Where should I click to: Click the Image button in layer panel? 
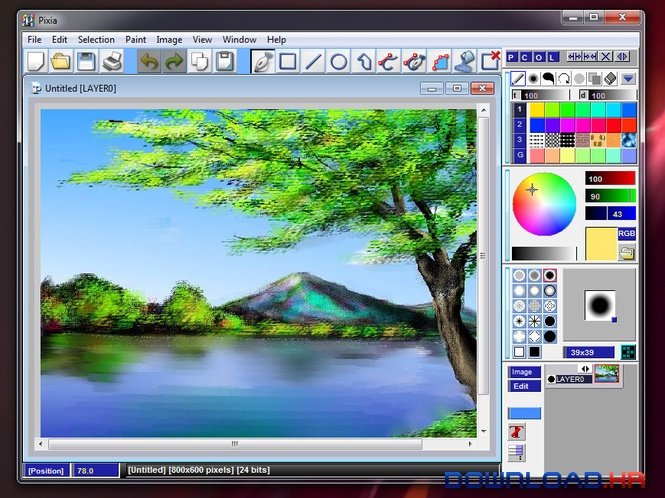click(522, 372)
